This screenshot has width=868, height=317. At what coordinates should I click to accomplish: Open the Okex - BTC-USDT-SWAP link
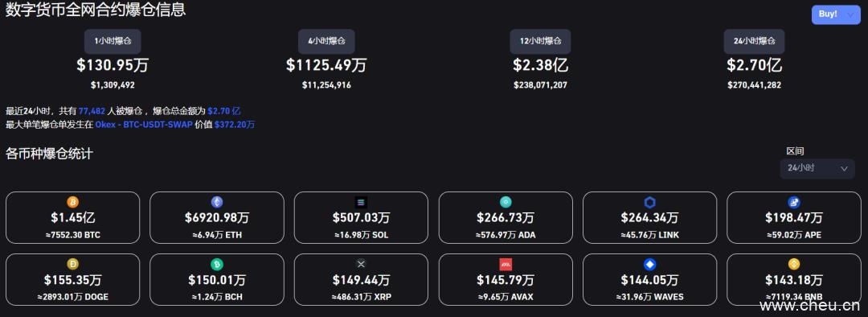[x=144, y=125]
